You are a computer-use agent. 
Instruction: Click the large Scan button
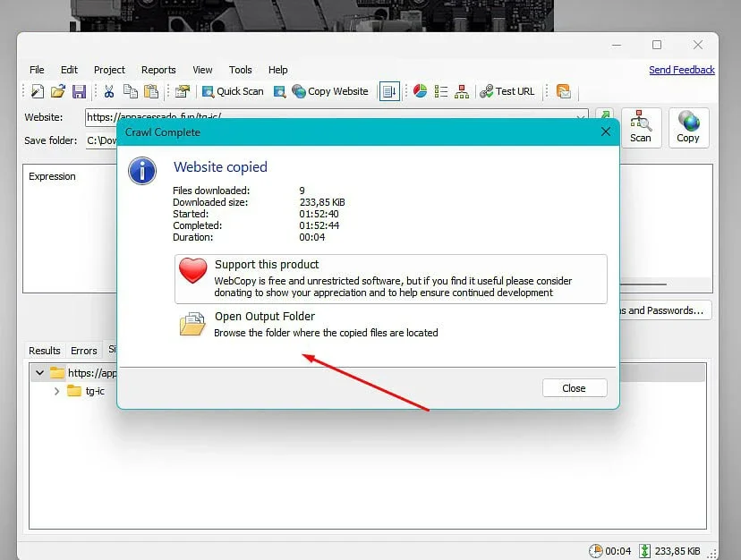coord(641,128)
